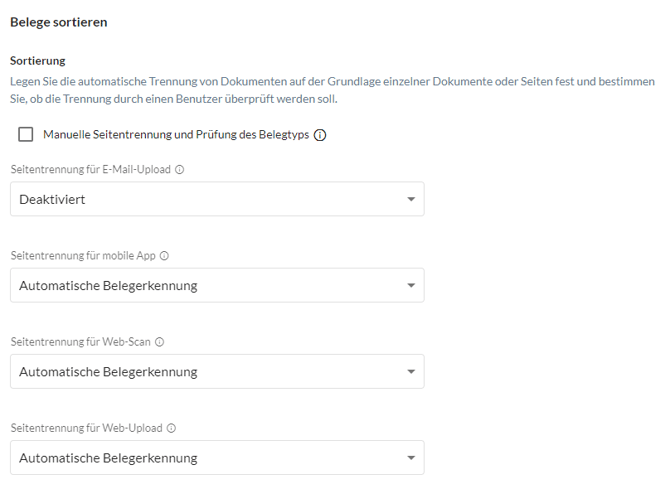Open the Web-Upload page separation dropdown

tap(217, 458)
